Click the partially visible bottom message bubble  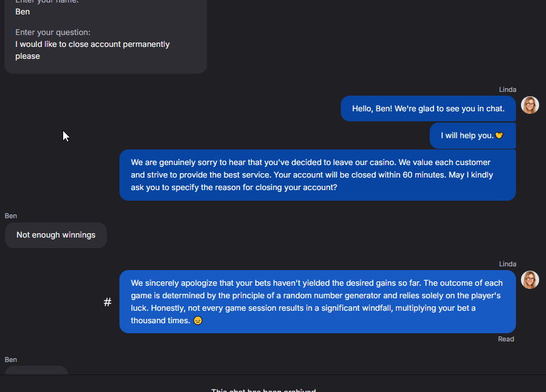pos(36,370)
